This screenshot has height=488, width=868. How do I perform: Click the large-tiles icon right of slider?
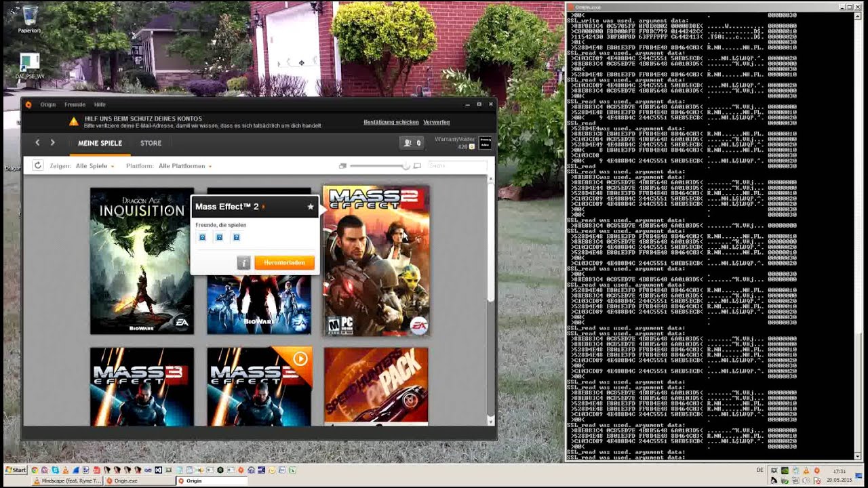pos(417,165)
